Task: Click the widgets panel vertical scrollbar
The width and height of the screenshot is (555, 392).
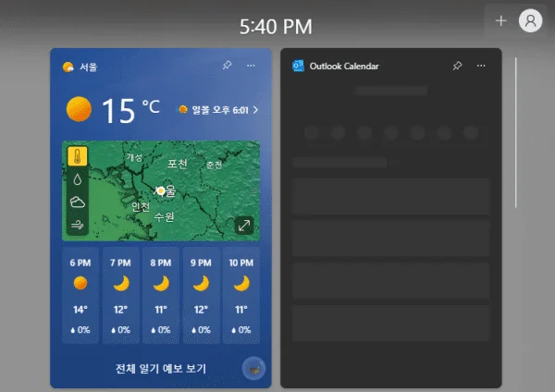Action: (x=516, y=133)
